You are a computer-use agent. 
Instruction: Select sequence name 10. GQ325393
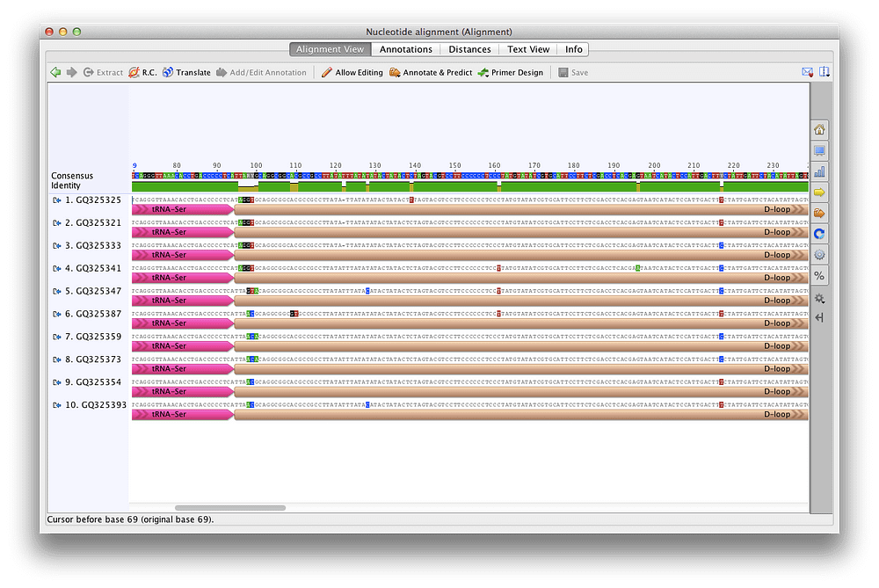pyautogui.click(x=96, y=405)
